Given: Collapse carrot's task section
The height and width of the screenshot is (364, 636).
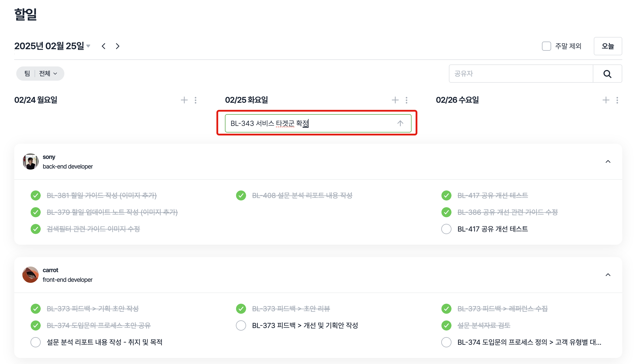Looking at the screenshot, I should coord(608,275).
